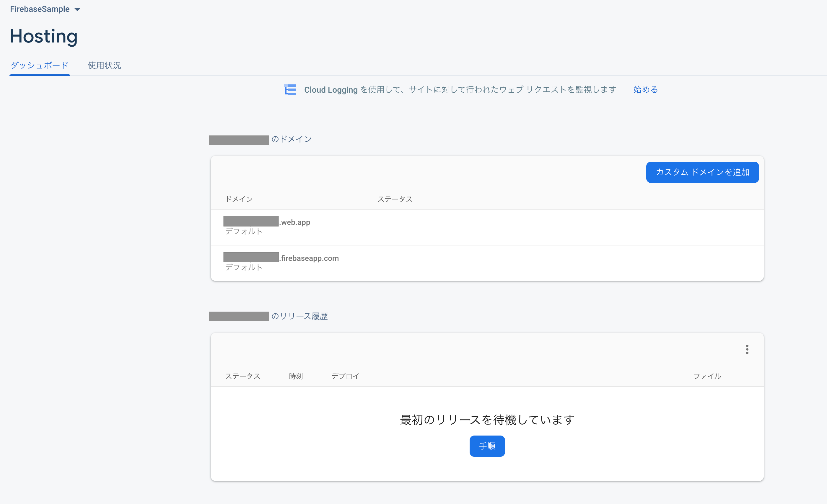Click the ドメイン column header
Viewport: 827px width, 504px height.
pyautogui.click(x=239, y=199)
